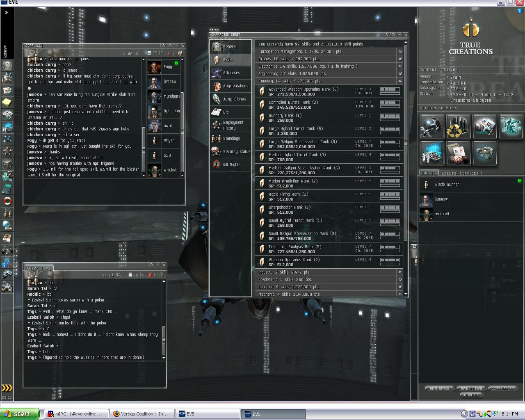Pin the Corp chat window
Screen dimensions: 525x420
(170, 46)
